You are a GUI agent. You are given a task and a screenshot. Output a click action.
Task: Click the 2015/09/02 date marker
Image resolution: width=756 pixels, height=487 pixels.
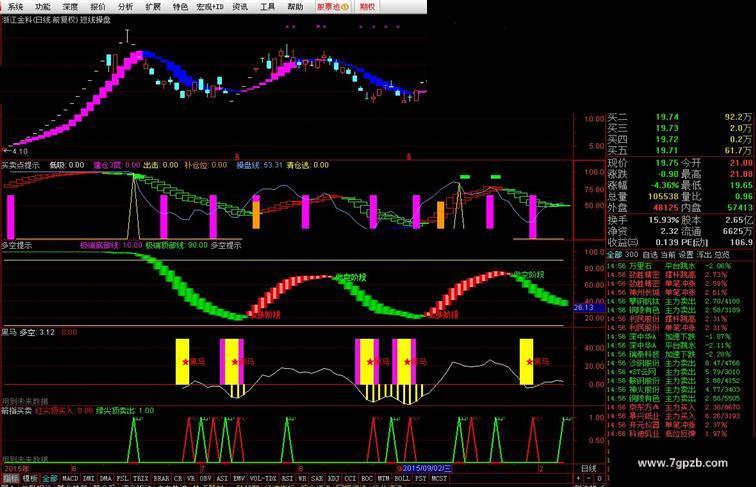click(x=427, y=468)
